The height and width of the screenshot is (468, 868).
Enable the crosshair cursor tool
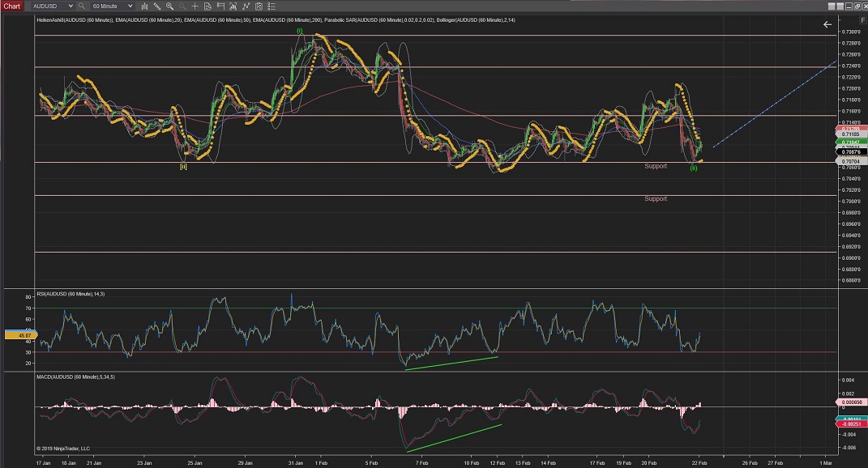(x=195, y=6)
